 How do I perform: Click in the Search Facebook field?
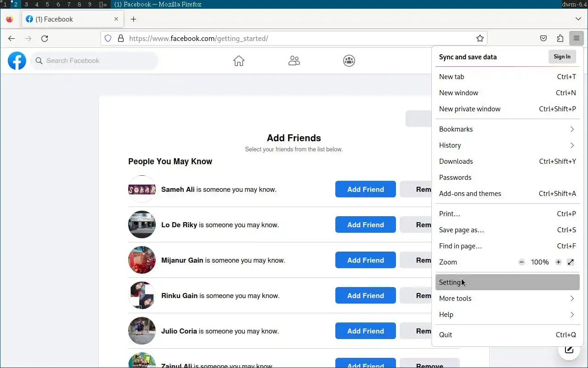[95, 61]
